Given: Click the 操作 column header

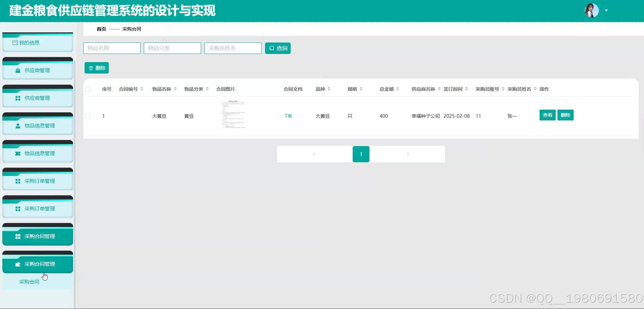Looking at the screenshot, I should point(544,89).
